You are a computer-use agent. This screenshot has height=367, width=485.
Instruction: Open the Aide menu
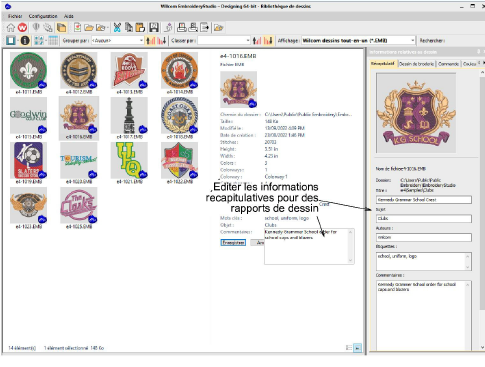pos(69,16)
